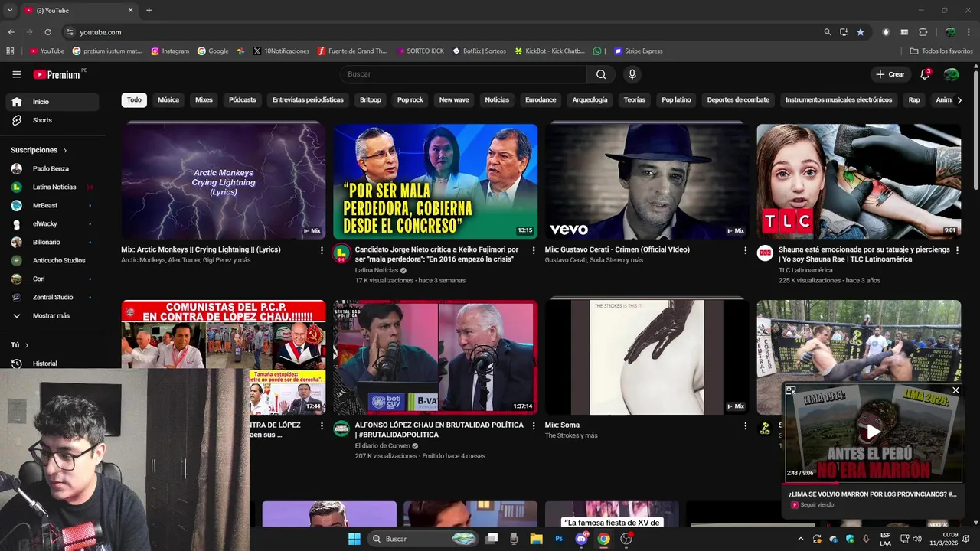Click the zoom magnifier in the address bar
This screenshot has width=980, height=551.
(x=827, y=32)
